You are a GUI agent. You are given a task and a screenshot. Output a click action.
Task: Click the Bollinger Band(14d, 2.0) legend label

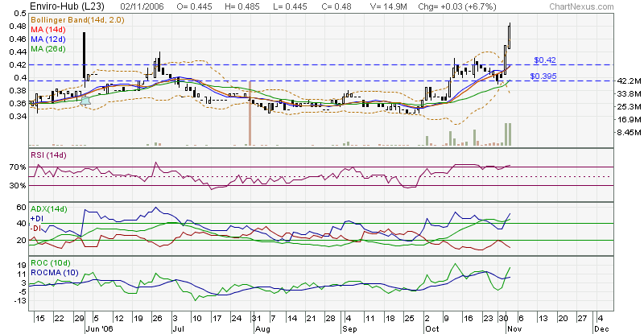point(77,20)
